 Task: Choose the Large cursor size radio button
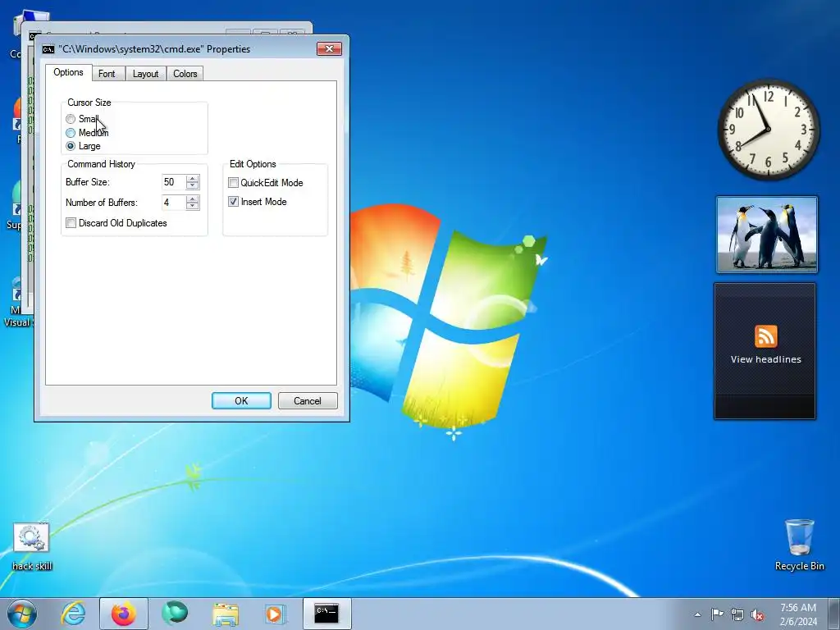[x=71, y=146]
